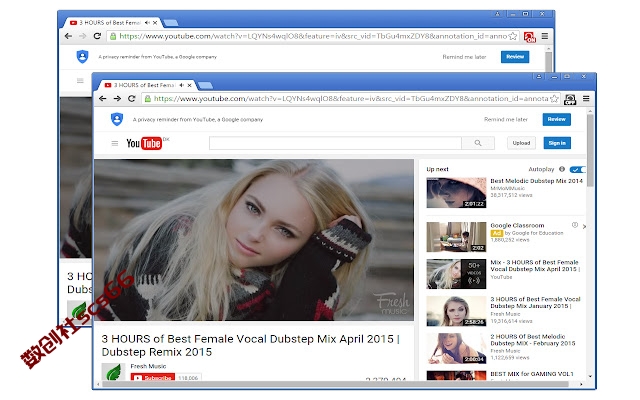Click the address bar URL in front window
Screen dimensions: 640x400
(351, 98)
